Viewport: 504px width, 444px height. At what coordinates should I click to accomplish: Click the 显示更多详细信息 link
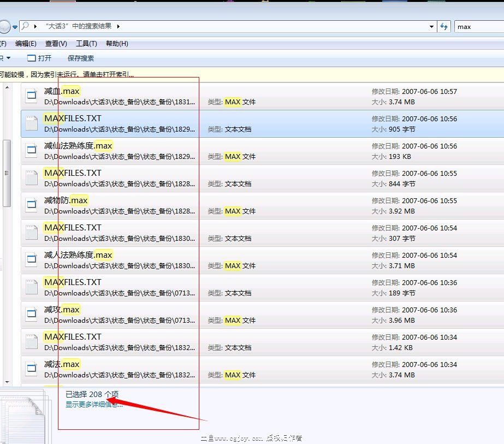[94, 405]
